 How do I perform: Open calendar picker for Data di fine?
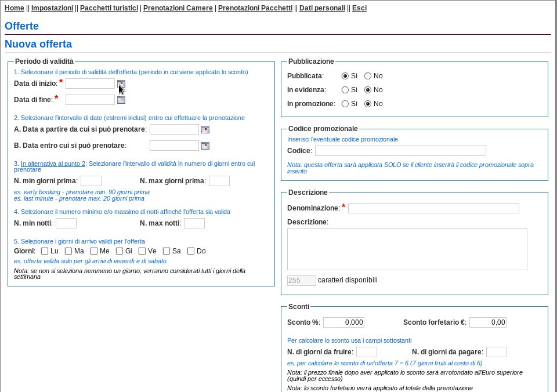coord(121,100)
